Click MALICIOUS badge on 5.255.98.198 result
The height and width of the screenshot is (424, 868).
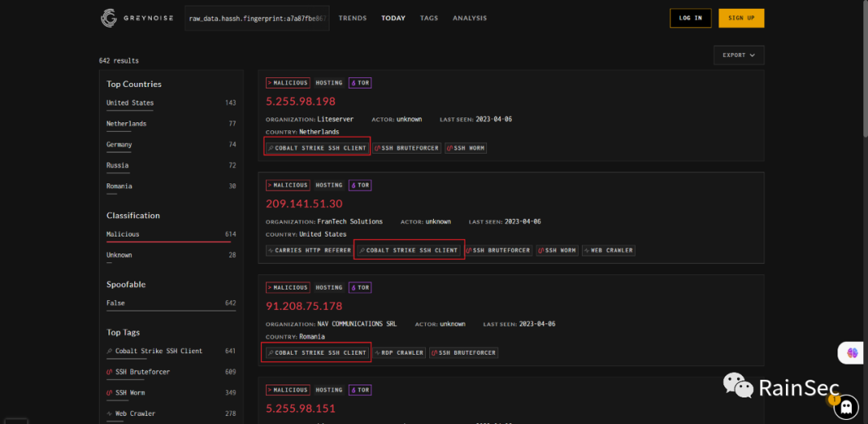click(x=288, y=83)
